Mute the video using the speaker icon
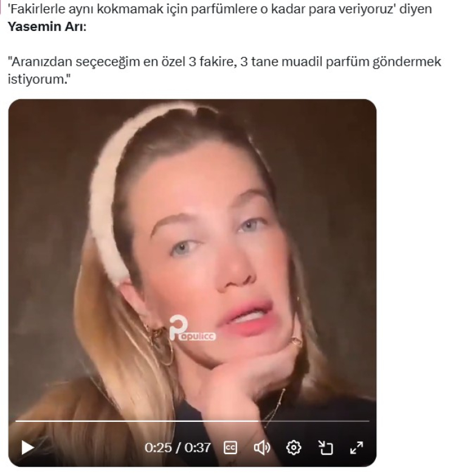 point(261,448)
